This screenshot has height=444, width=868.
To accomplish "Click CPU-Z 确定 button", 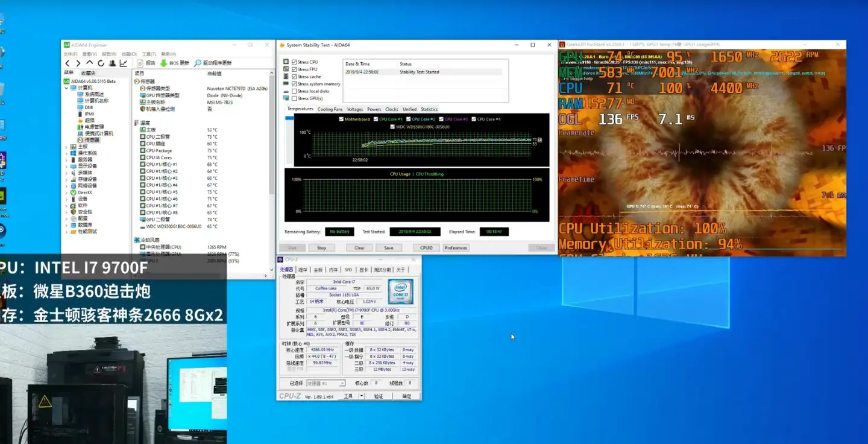I will point(407,396).
